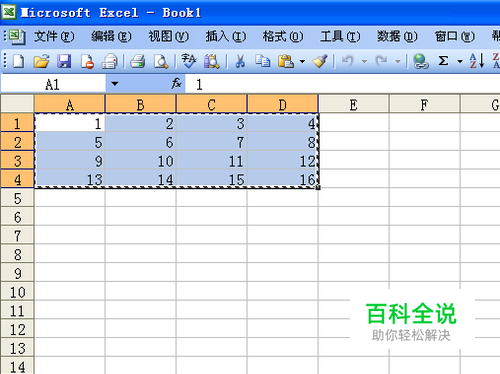The image size is (500, 374).
Task: Click the insert function fx button
Action: coord(177,83)
